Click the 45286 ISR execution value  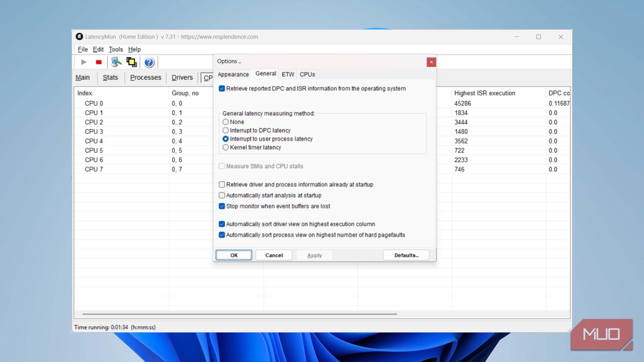[463, 104]
